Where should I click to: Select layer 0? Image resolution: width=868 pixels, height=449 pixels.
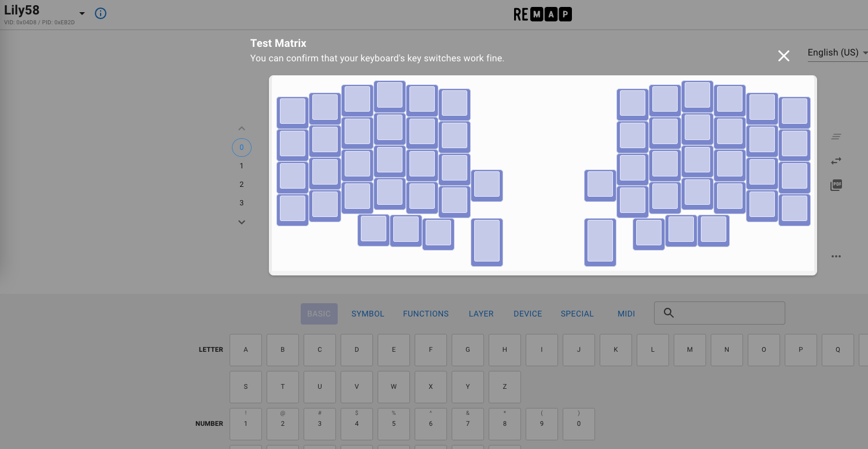(x=242, y=148)
